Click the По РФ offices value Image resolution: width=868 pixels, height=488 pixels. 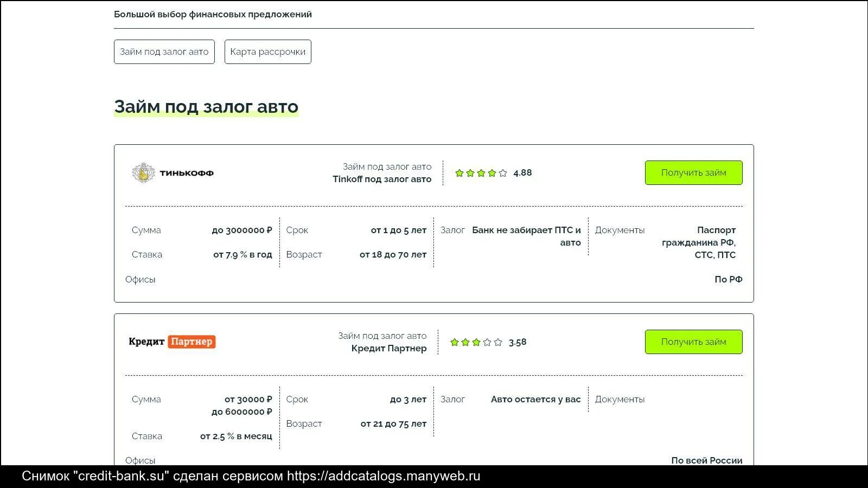pyautogui.click(x=729, y=279)
